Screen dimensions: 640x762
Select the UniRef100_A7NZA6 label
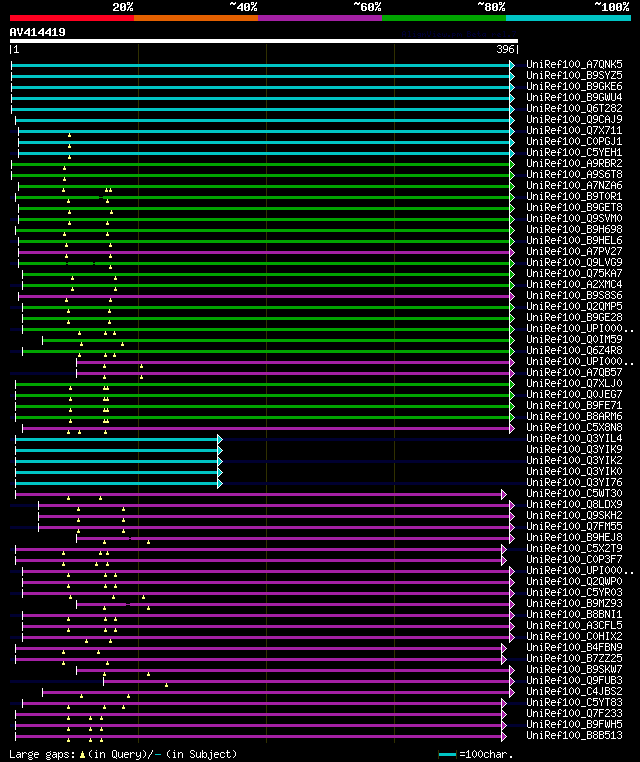click(x=574, y=185)
